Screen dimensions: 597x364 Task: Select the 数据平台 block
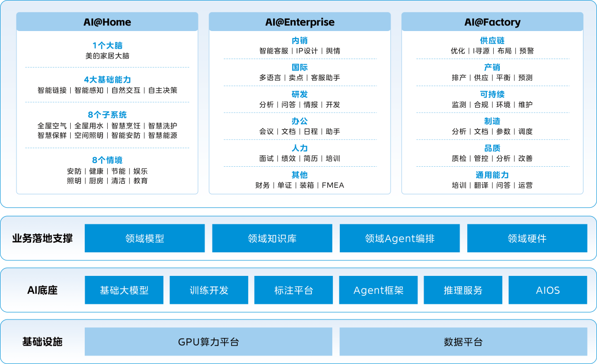click(463, 342)
